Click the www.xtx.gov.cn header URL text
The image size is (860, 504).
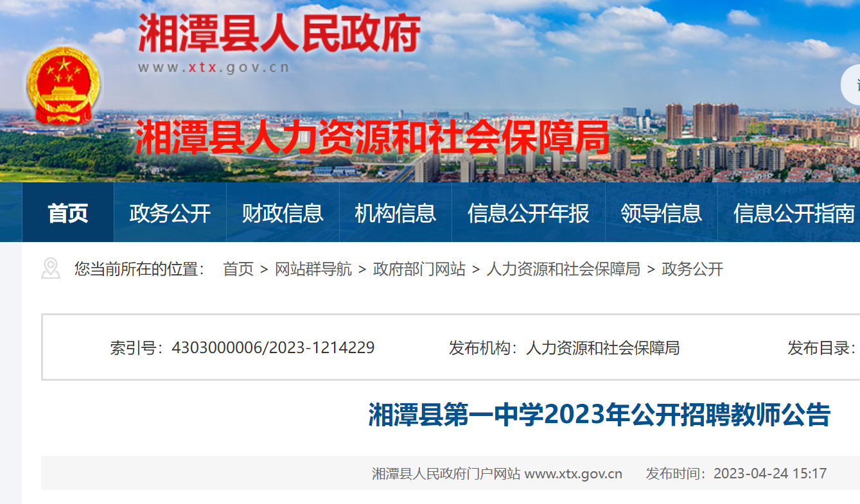click(x=213, y=67)
